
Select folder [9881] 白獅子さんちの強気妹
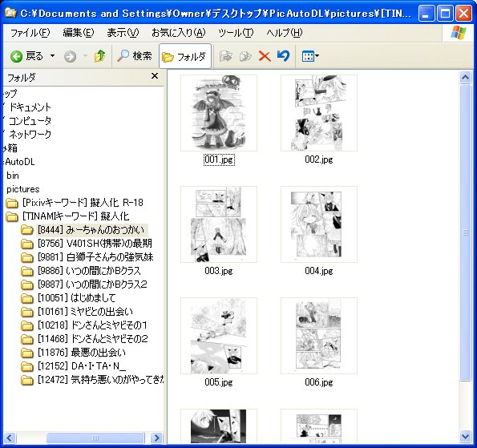[95, 257]
